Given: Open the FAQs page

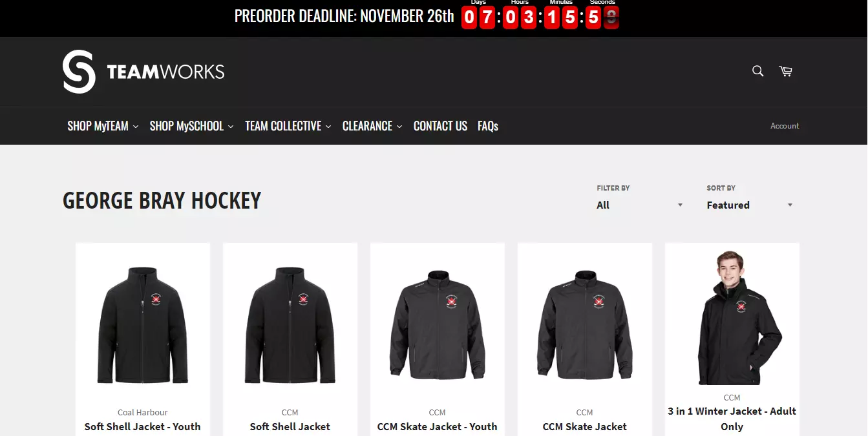Looking at the screenshot, I should pyautogui.click(x=488, y=126).
